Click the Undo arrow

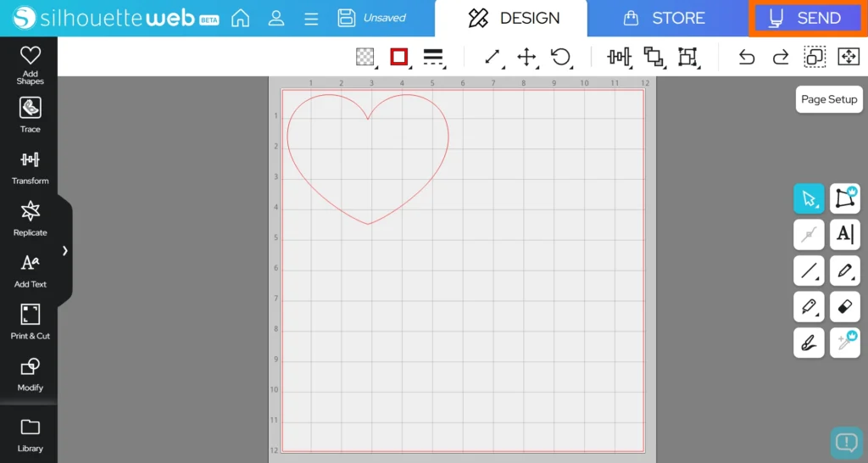[x=746, y=57]
